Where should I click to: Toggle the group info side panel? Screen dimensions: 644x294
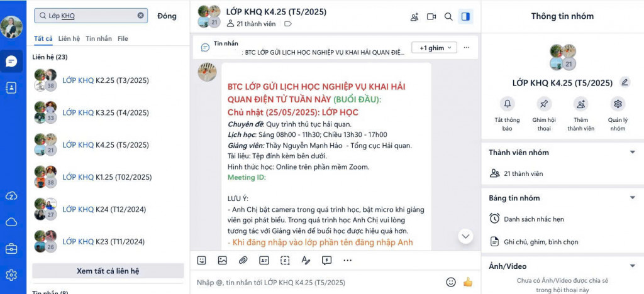(x=466, y=17)
